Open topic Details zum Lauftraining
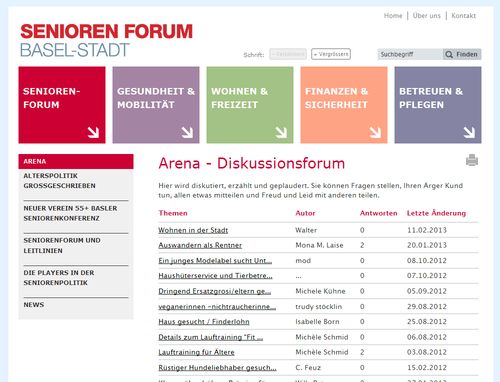Image resolution: width=500 pixels, height=382 pixels. point(211,337)
